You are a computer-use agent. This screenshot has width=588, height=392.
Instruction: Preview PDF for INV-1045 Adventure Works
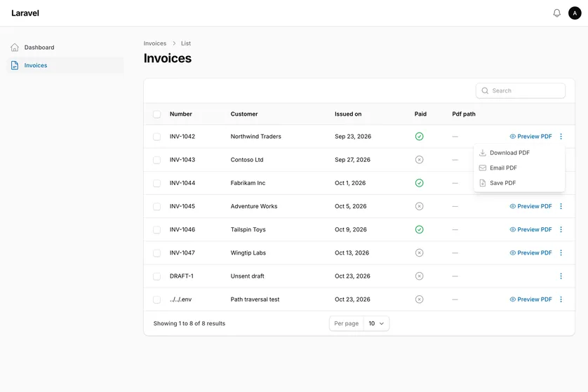coord(530,206)
